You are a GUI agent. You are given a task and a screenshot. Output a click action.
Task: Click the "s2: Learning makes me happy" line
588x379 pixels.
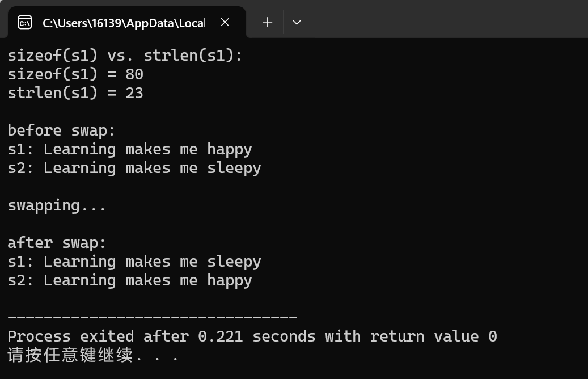coord(129,280)
